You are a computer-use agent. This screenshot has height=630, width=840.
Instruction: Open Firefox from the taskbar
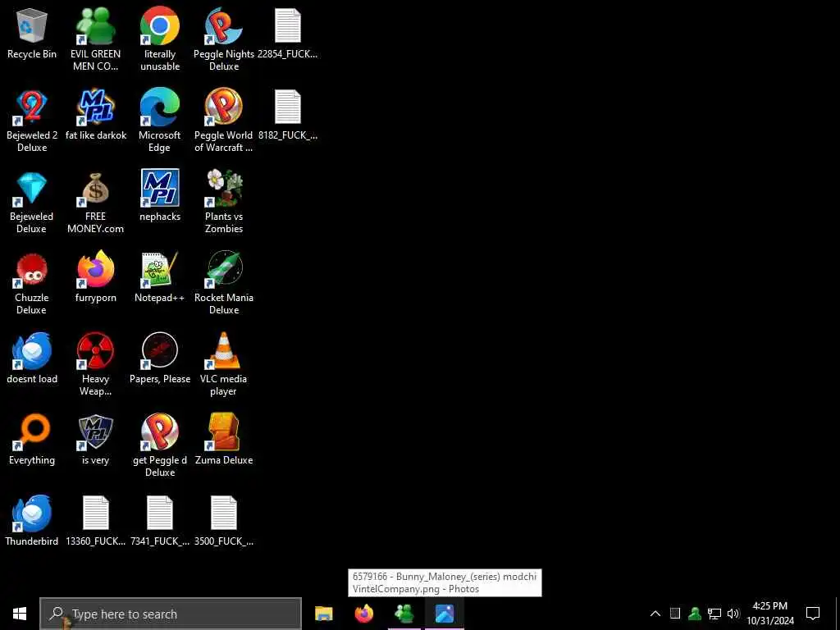pos(364,614)
